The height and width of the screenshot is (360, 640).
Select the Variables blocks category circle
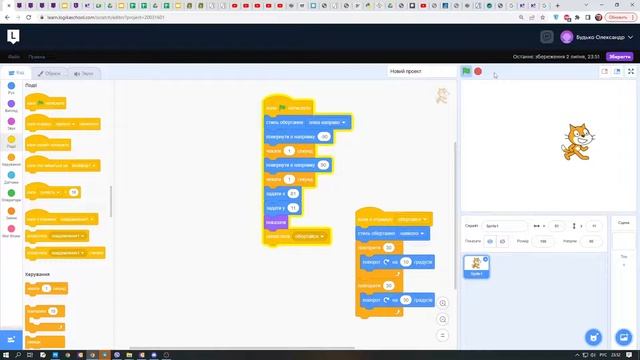point(11,211)
